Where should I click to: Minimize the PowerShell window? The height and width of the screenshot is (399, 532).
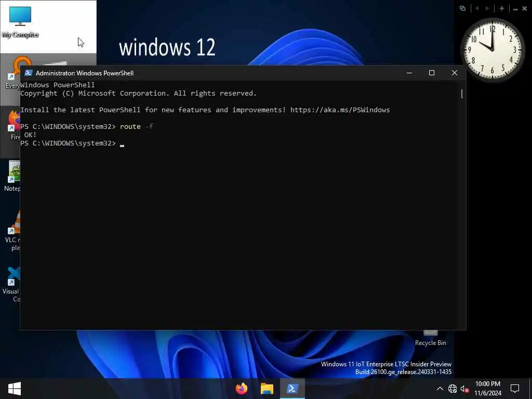pos(409,73)
